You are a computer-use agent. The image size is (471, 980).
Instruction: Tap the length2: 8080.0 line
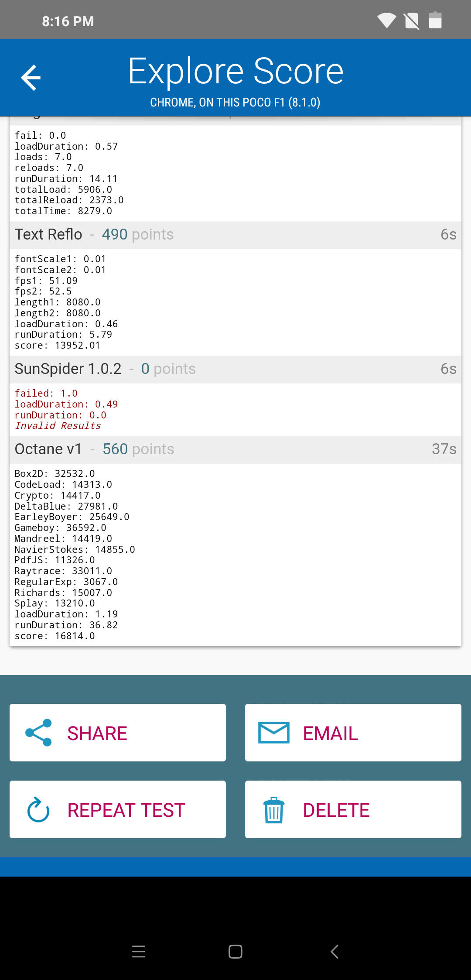point(58,313)
